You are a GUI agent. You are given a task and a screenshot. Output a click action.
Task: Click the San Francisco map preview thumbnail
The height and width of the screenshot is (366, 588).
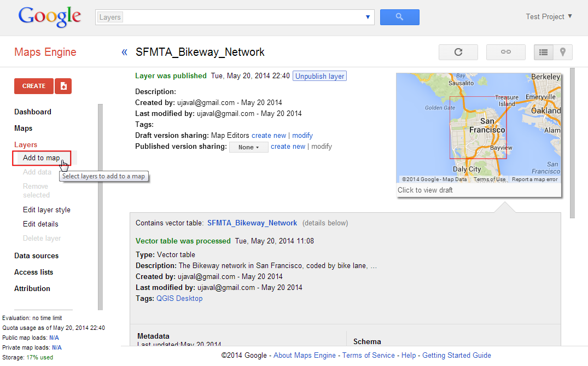pyautogui.click(x=479, y=128)
